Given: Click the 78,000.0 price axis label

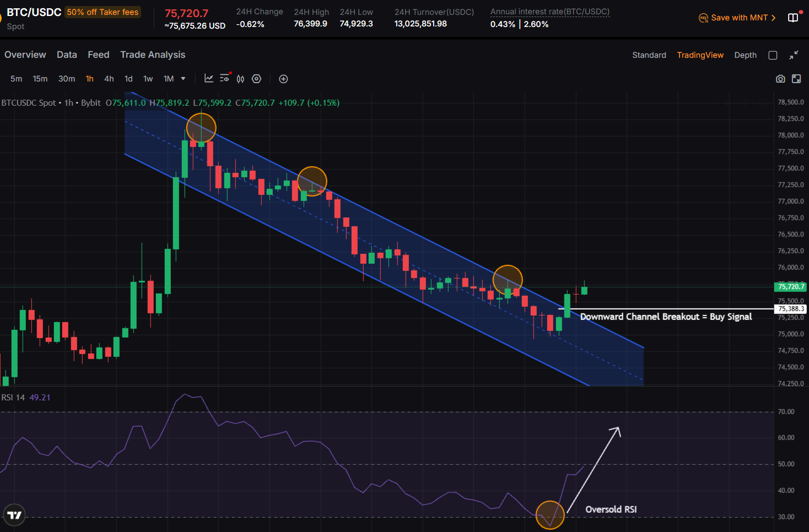Looking at the screenshot, I should [x=791, y=135].
